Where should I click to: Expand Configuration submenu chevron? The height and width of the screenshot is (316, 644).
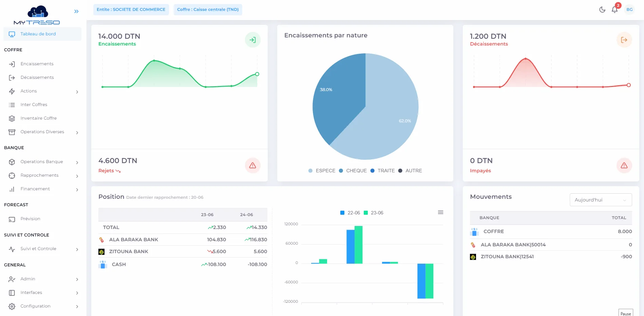coord(77,306)
